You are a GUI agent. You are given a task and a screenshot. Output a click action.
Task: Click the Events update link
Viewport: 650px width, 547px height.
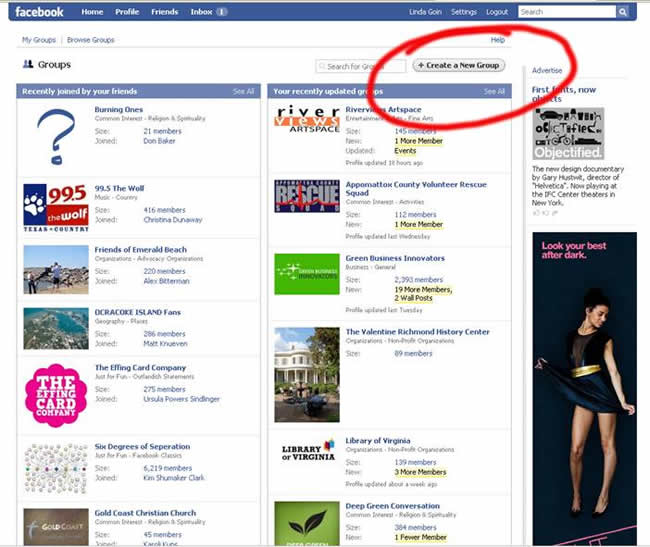pos(405,151)
